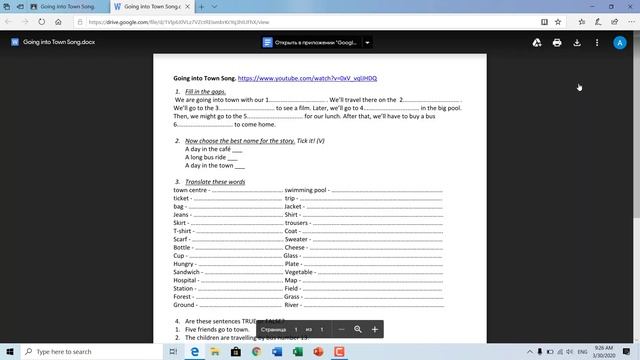The height and width of the screenshot is (360, 640).
Task: Open Task View on the taskbar
Action: [173, 351]
